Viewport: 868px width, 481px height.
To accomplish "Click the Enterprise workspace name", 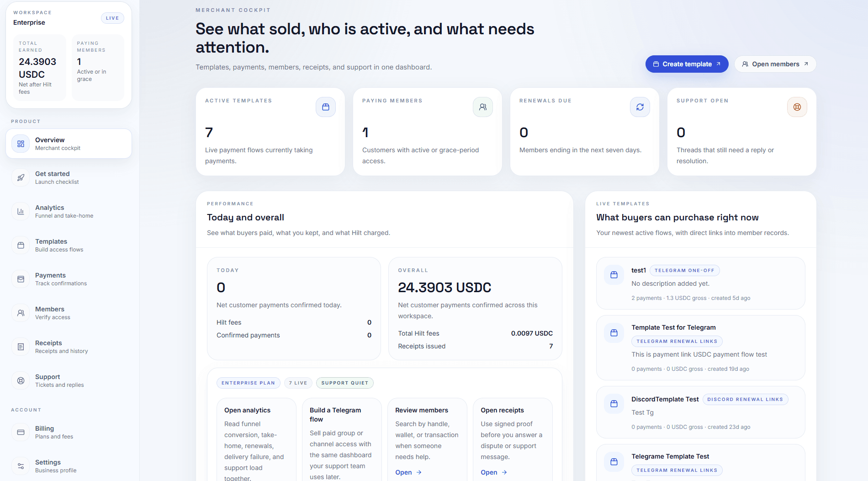I will point(29,22).
